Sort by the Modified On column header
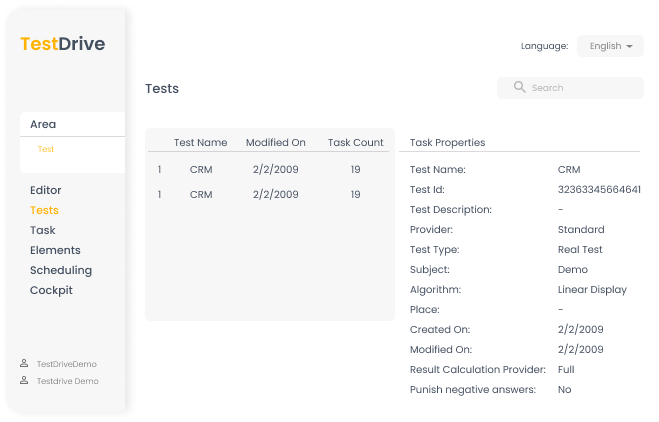 click(276, 142)
